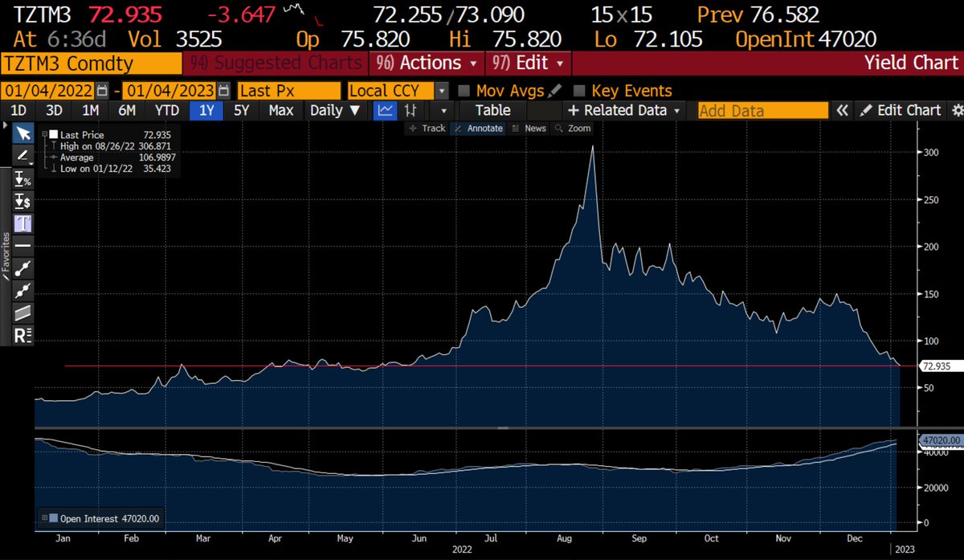Open the chart type dropdown arrow

[x=443, y=111]
